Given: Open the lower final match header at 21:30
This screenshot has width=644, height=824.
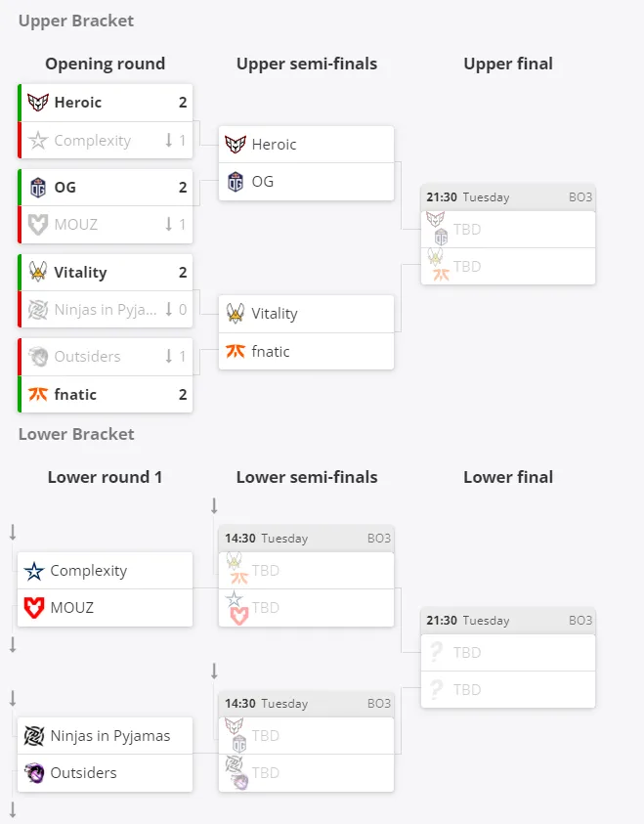Looking at the screenshot, I should pos(508,621).
